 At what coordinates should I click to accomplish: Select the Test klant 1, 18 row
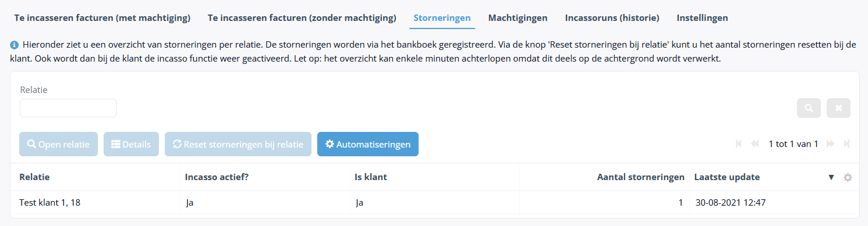click(434, 203)
